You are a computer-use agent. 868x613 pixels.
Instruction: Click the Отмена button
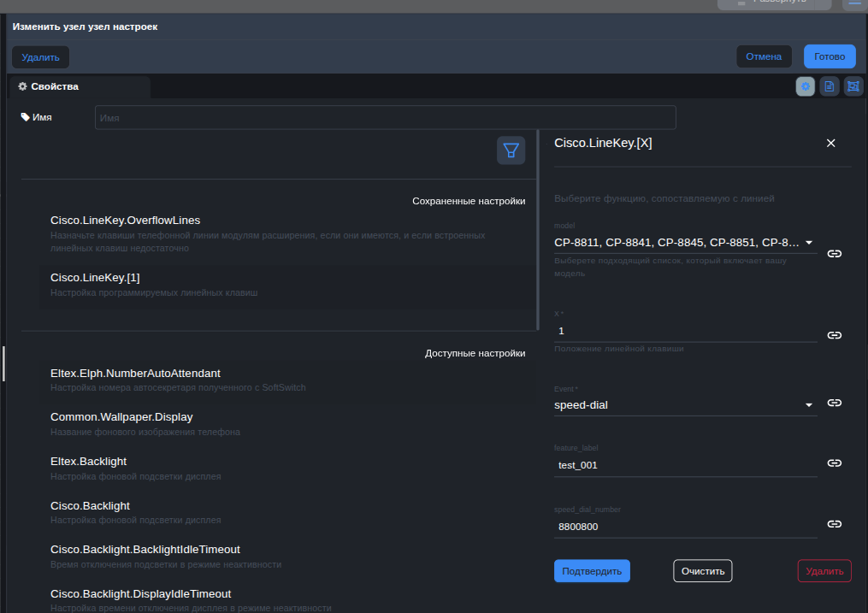764,56
